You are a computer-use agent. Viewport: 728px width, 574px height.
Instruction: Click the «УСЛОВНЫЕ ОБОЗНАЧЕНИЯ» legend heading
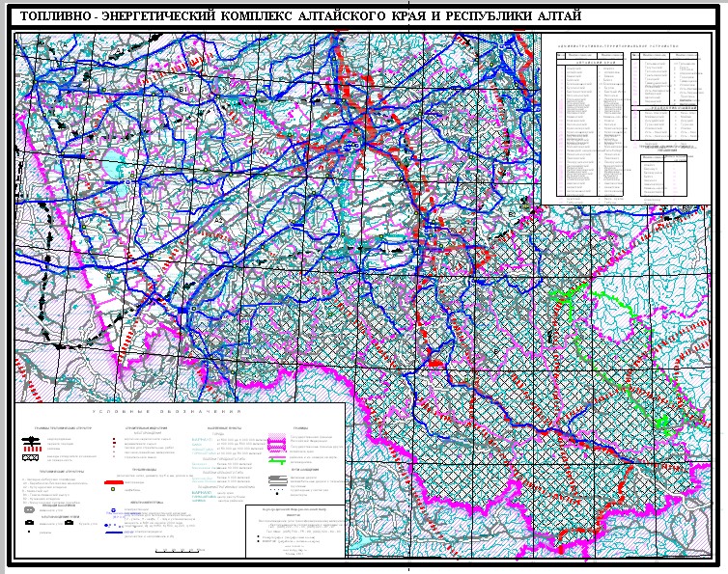(x=167, y=412)
